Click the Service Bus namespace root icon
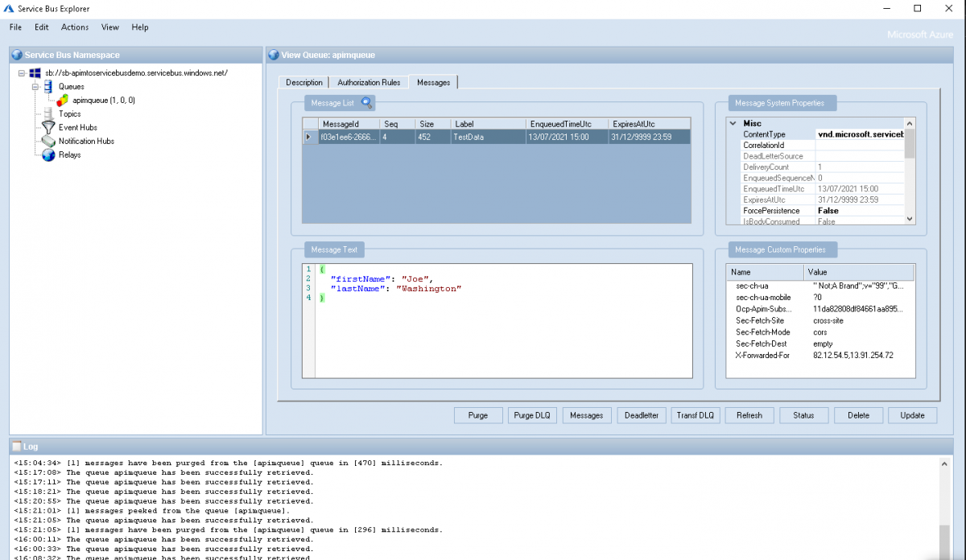The image size is (966, 560). [x=35, y=72]
